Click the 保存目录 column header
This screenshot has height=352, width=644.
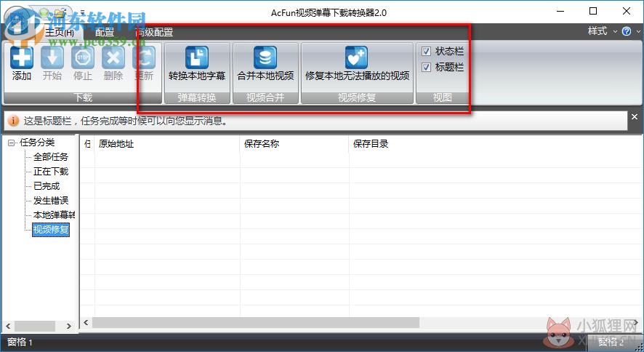click(495, 144)
